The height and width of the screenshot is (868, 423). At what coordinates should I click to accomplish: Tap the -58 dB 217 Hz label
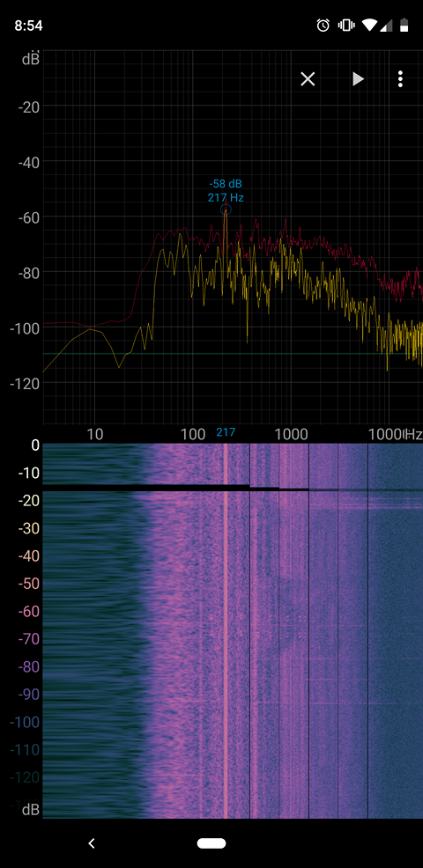[x=226, y=190]
